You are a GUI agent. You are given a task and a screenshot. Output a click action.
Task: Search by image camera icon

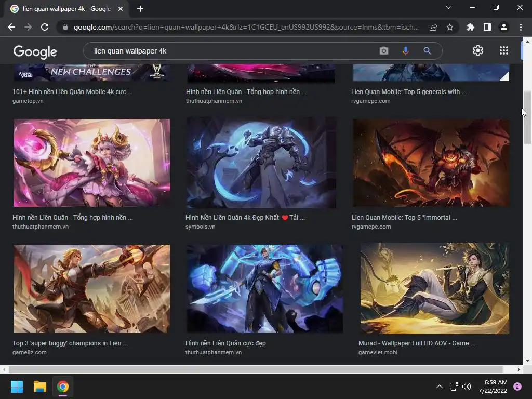point(384,51)
